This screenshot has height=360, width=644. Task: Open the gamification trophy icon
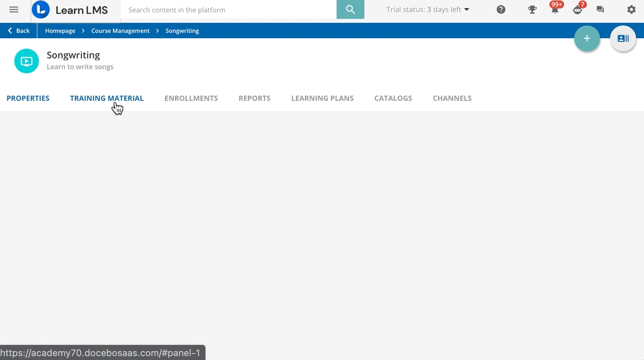(x=532, y=10)
